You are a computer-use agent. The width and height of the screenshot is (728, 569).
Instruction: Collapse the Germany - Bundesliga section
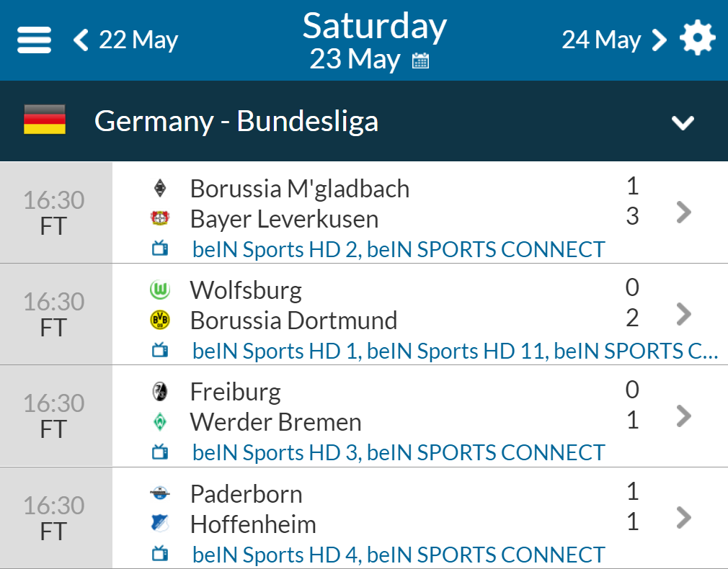pos(683,122)
